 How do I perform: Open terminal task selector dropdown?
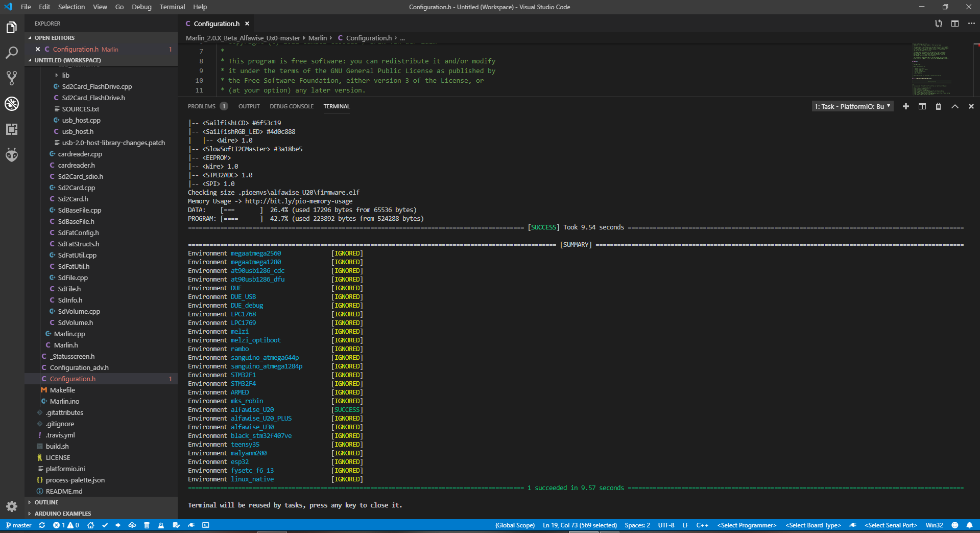coord(852,106)
